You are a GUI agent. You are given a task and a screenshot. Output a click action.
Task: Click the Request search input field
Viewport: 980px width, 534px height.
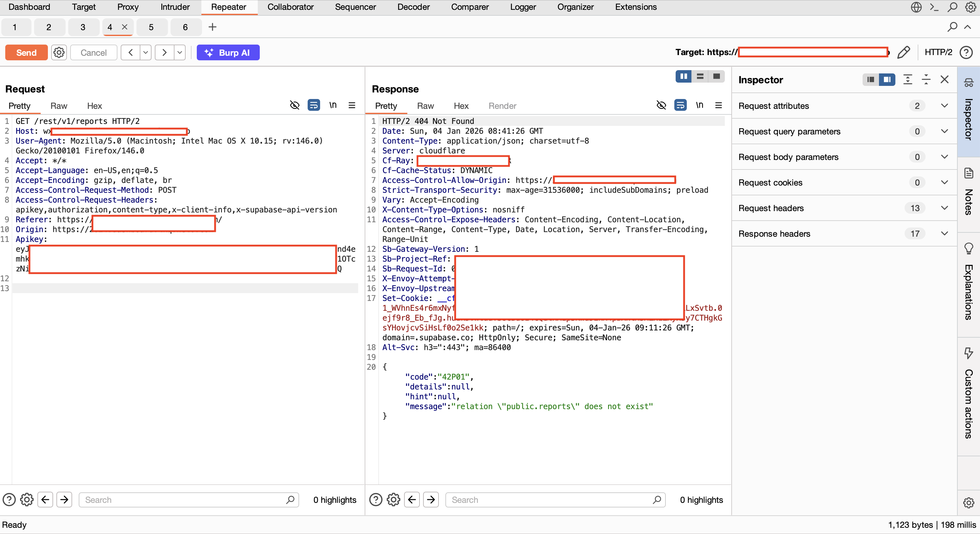click(x=189, y=500)
